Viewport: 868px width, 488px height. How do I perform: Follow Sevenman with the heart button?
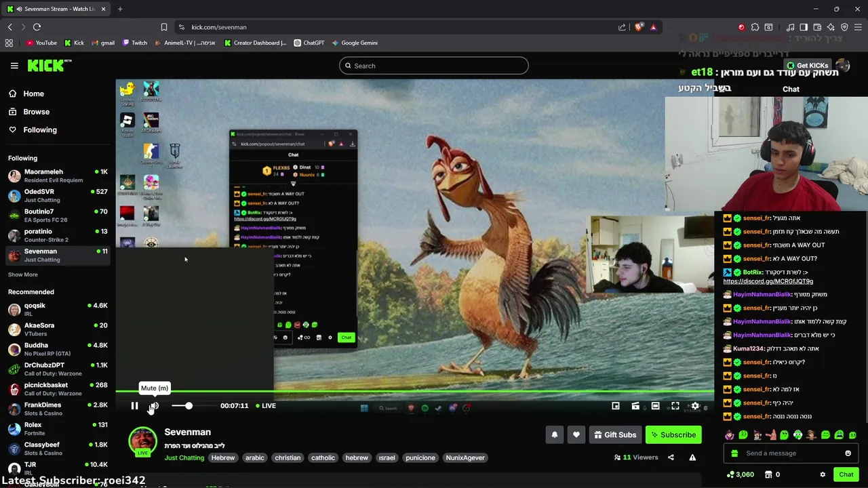(576, 435)
